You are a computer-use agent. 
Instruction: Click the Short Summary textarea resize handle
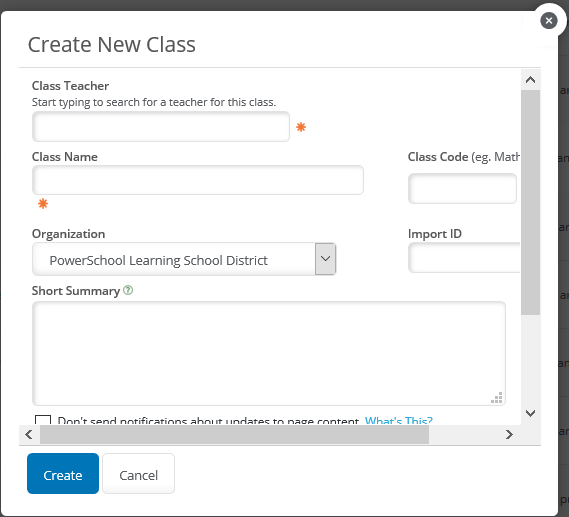(497, 398)
